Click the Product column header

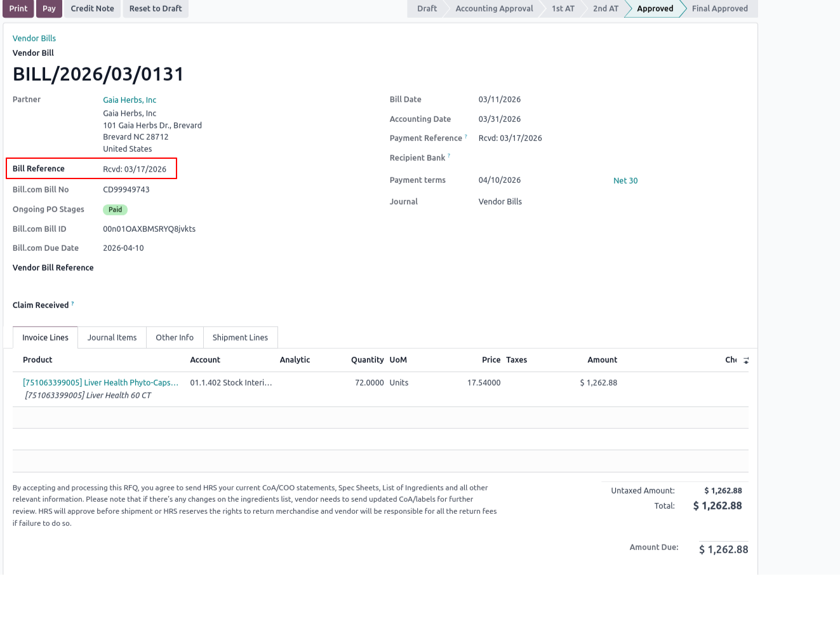point(37,360)
